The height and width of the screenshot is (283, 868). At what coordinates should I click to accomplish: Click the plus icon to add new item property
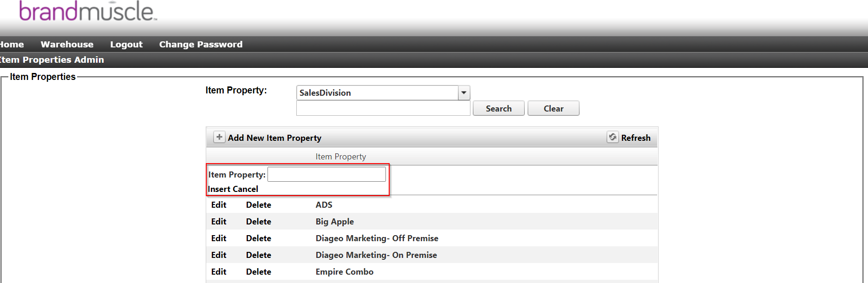coord(219,137)
